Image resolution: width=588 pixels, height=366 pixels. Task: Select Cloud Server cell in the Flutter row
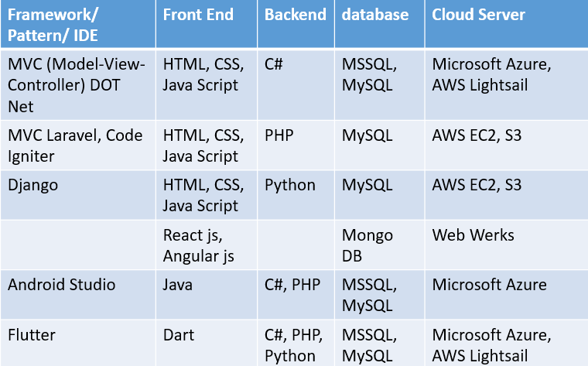tap(507, 343)
